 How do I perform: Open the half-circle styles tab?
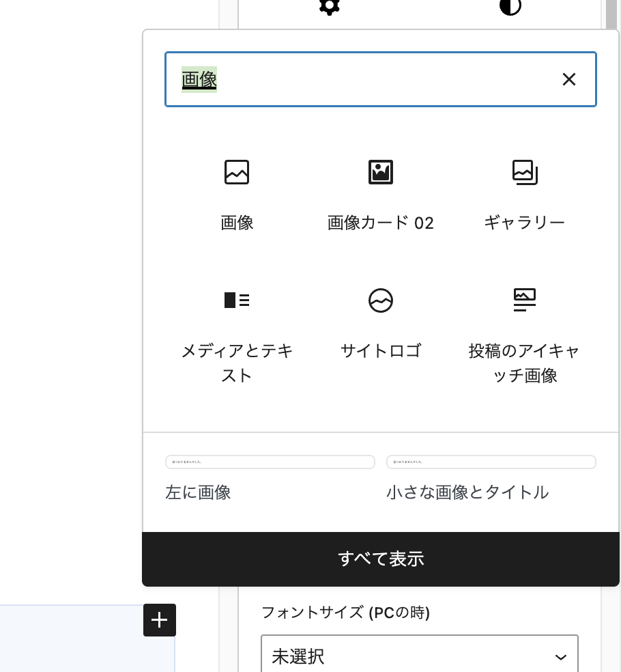(510, 7)
